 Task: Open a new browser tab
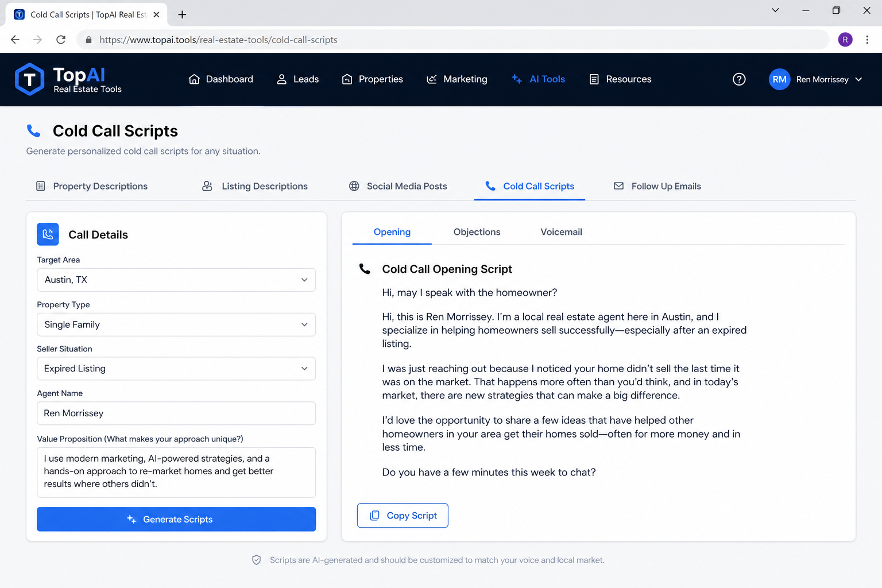(182, 14)
